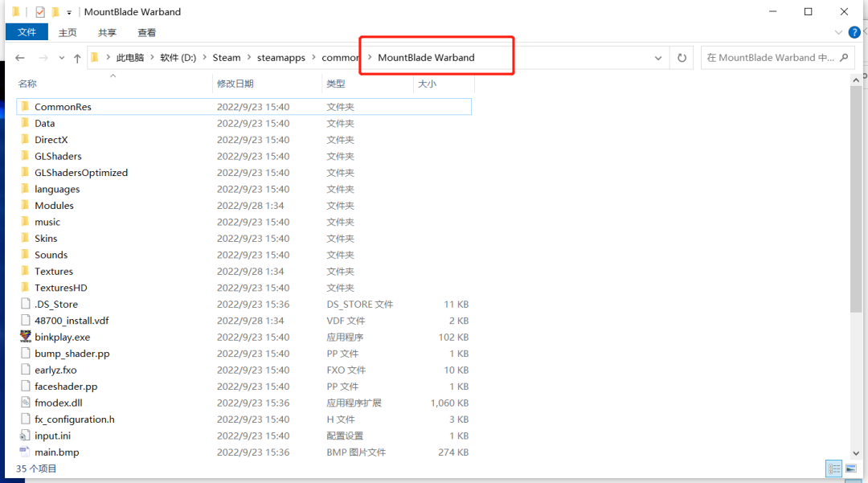
Task: Click the New folder quick access icon
Action: click(x=55, y=11)
